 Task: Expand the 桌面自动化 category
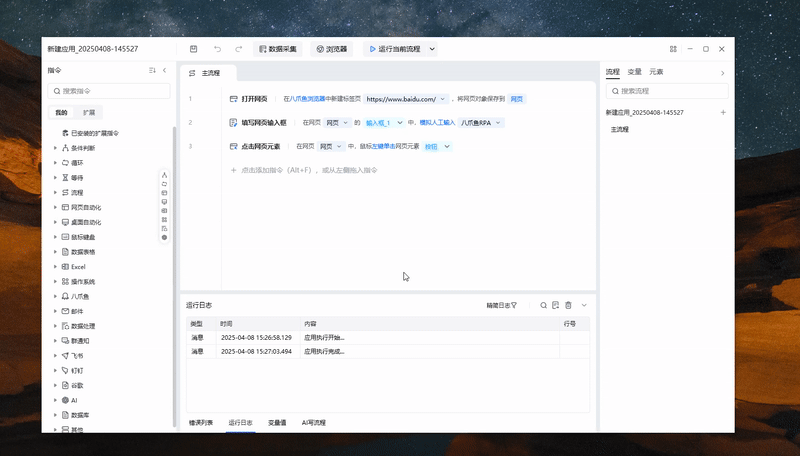point(55,222)
